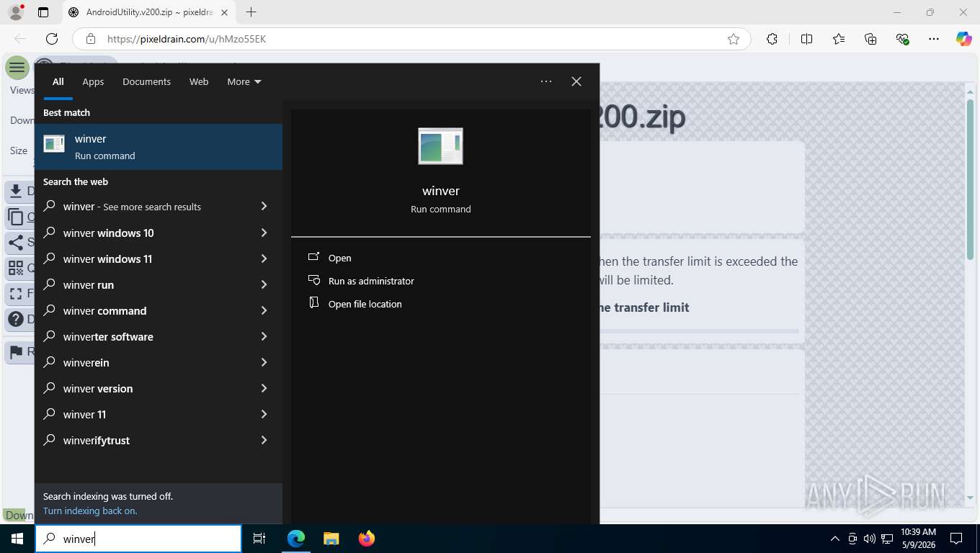The width and height of the screenshot is (980, 553).
Task: Expand the 'winverter software' suggestion arrow
Action: pos(264,336)
